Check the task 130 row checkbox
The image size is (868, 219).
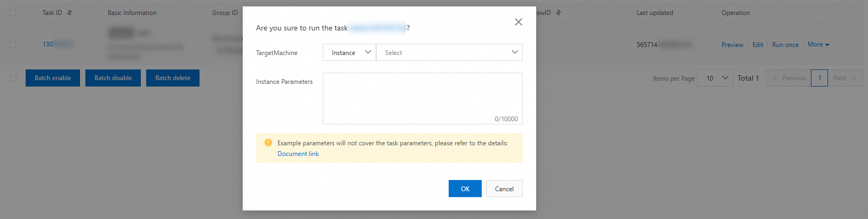pyautogui.click(x=13, y=45)
